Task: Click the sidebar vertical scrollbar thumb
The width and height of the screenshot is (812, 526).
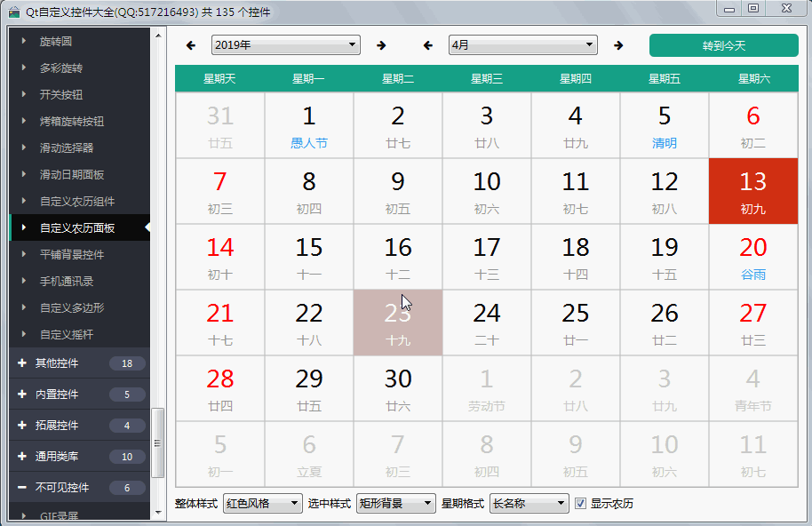Action: coord(158,442)
